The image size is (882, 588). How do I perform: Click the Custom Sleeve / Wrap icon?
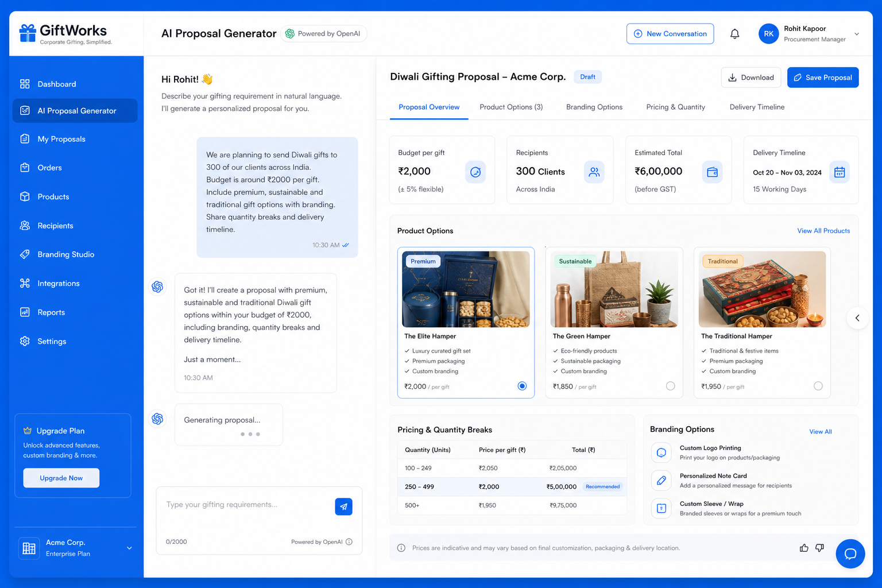coord(661,508)
